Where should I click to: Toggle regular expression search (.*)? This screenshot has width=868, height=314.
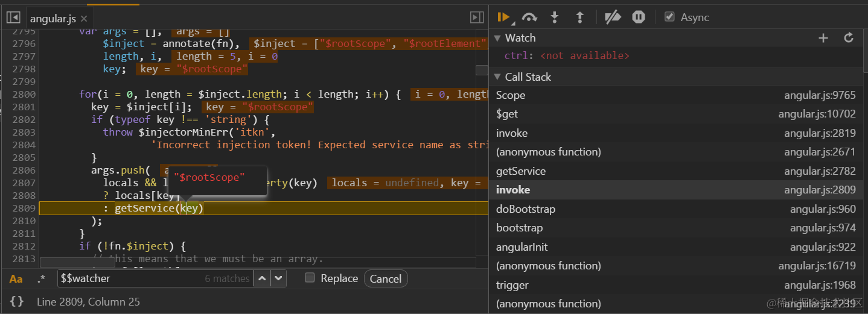coord(41,278)
